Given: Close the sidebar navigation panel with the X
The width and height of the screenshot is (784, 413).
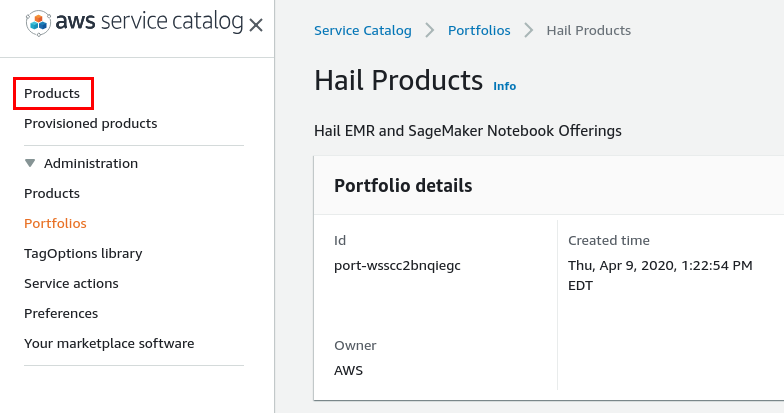Looking at the screenshot, I should [256, 24].
